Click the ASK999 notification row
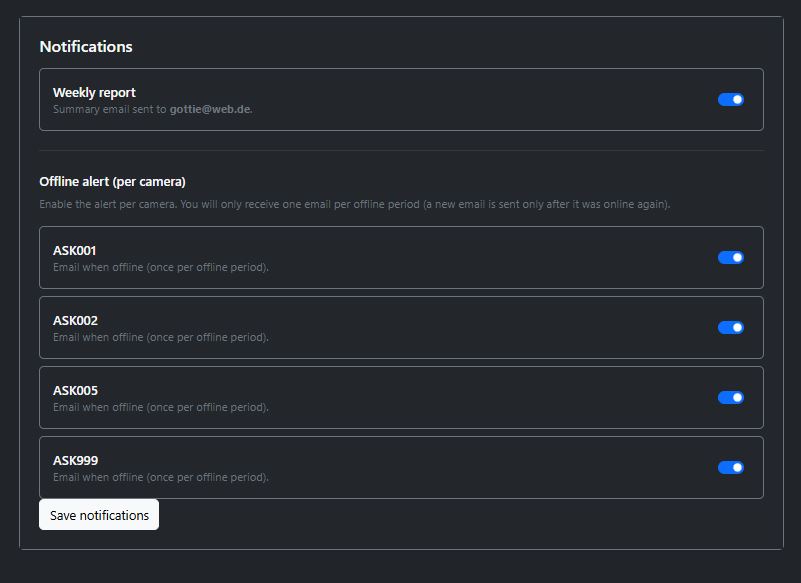801x583 pixels. (x=400, y=467)
